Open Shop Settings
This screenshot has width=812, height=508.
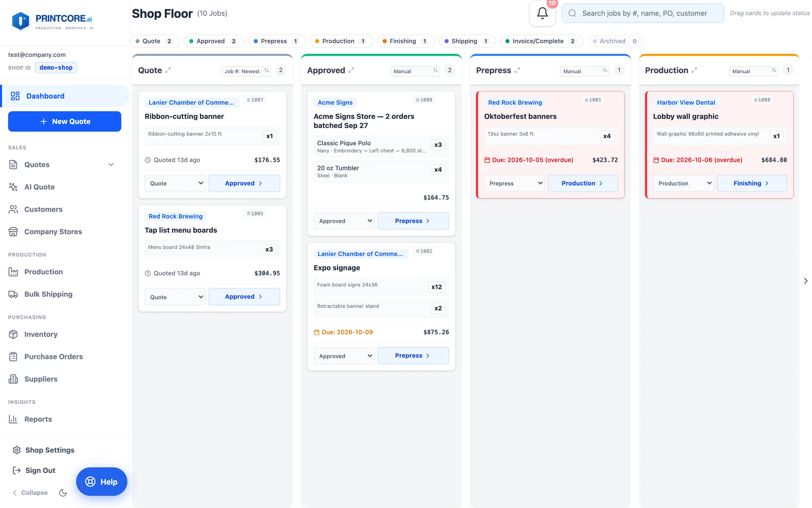pos(43,450)
